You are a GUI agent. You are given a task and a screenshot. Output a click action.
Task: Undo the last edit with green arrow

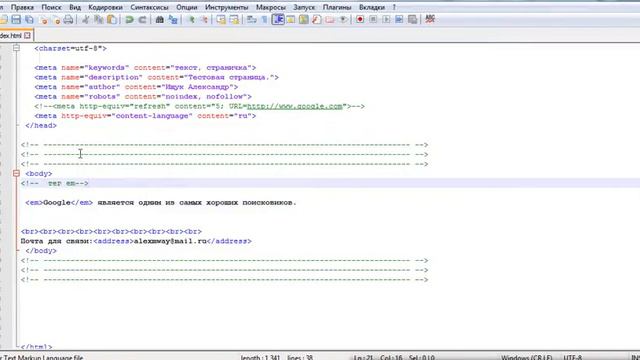coord(129,19)
